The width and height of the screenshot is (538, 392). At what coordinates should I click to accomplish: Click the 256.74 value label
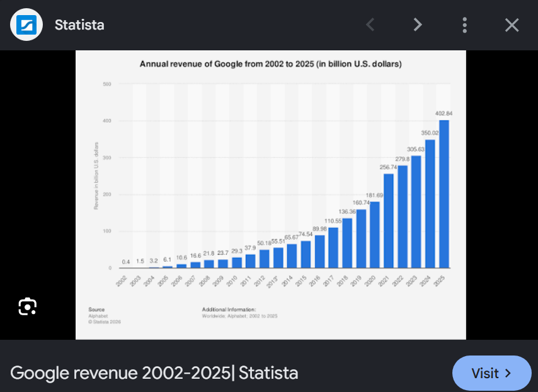click(389, 167)
